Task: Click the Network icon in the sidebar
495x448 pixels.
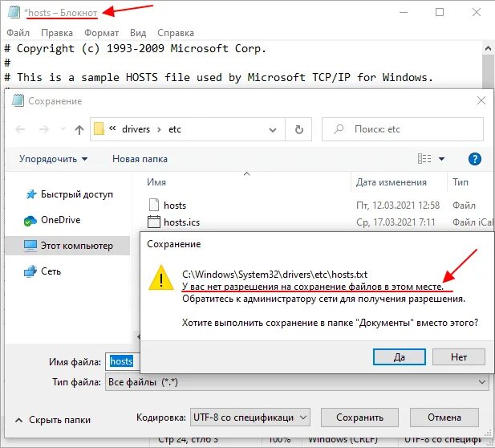Action: 30,271
